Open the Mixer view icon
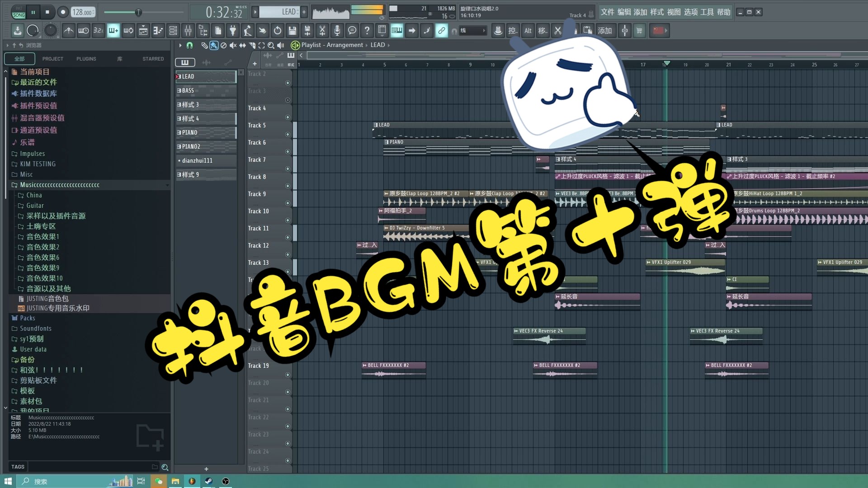This screenshot has width=868, height=488. pos(188,31)
